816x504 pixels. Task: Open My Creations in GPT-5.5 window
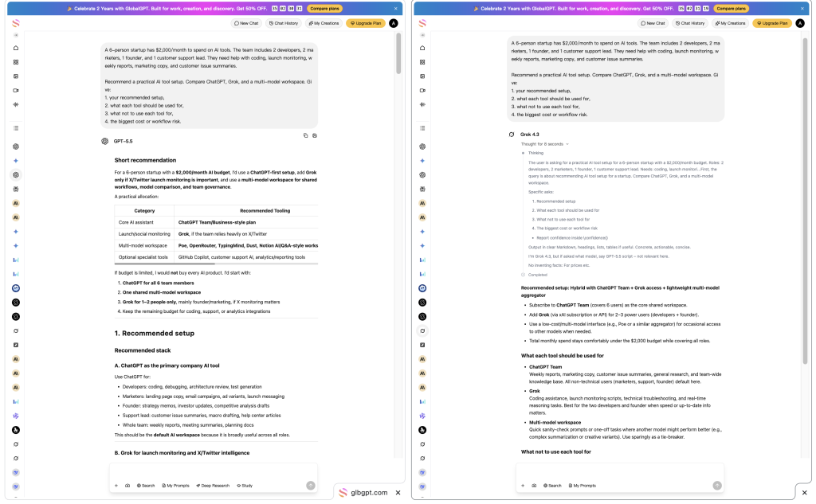[324, 23]
